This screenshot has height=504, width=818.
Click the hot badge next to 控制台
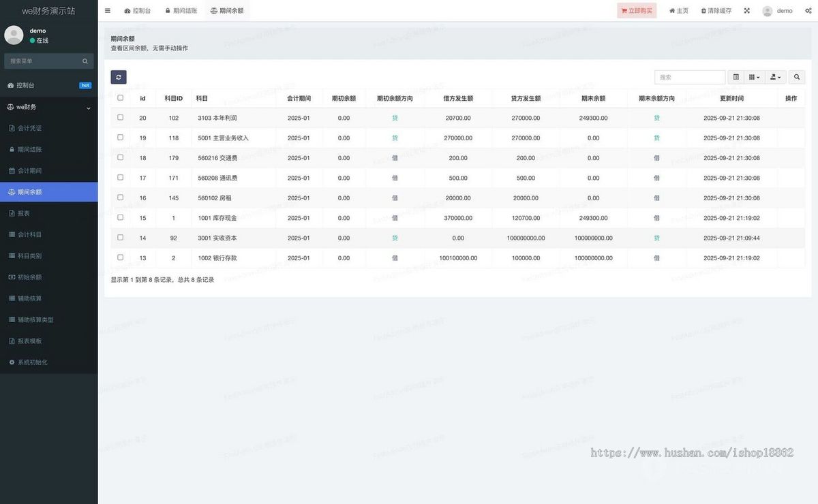(x=85, y=85)
